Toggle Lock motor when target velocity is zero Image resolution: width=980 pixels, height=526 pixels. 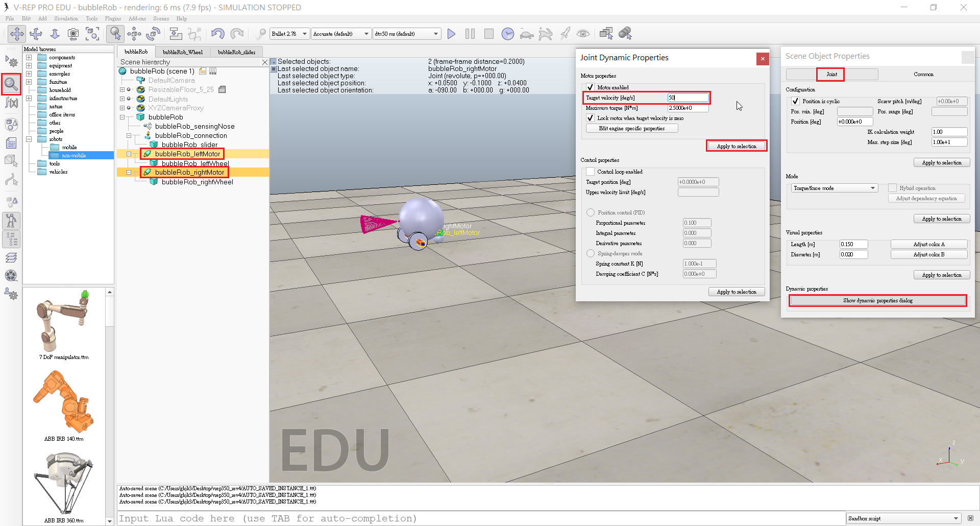590,118
